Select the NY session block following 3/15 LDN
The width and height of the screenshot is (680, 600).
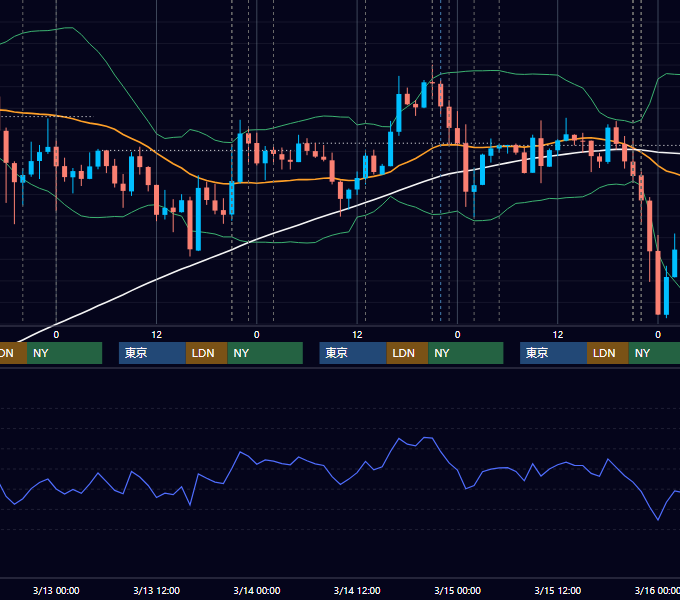[654, 353]
